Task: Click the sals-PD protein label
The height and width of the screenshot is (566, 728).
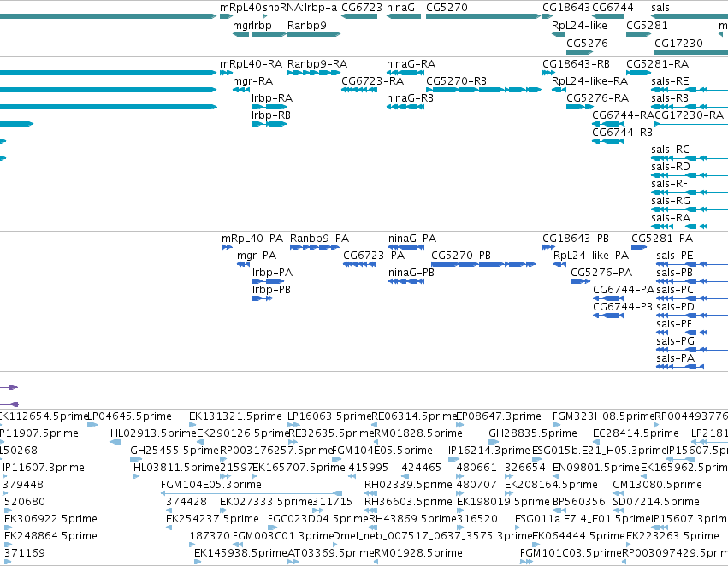Action: click(x=676, y=307)
